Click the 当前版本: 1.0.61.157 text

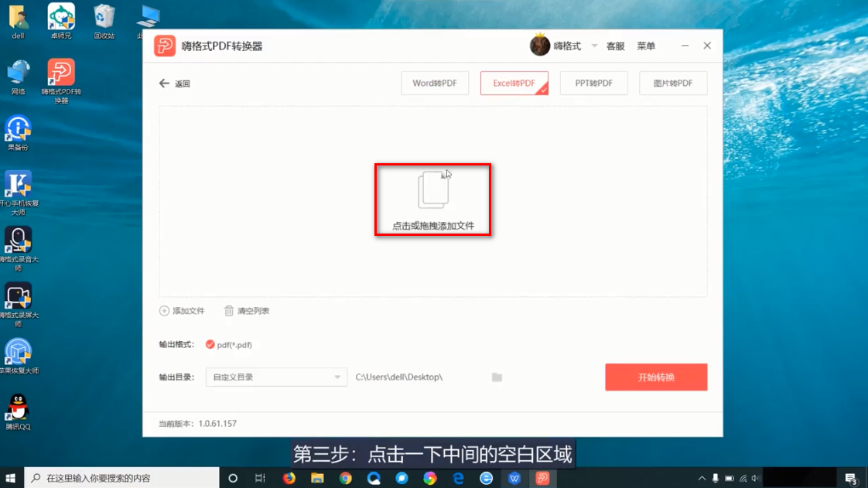pyautogui.click(x=197, y=423)
